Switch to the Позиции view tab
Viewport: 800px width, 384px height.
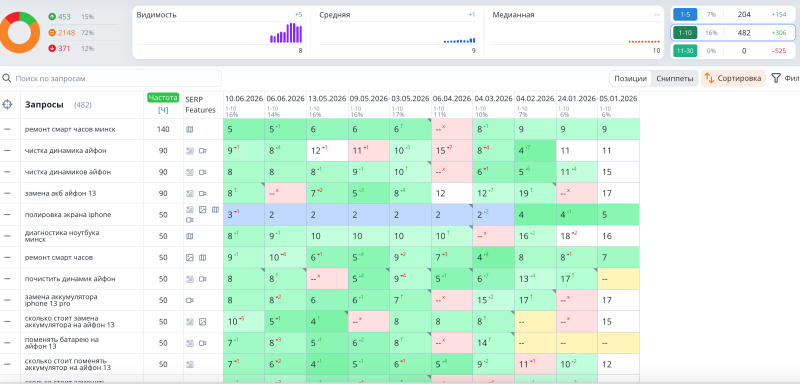tap(631, 79)
